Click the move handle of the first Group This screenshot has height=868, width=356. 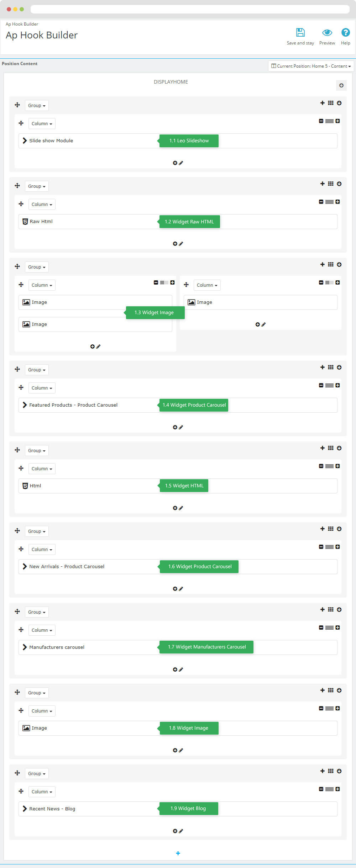point(17,105)
